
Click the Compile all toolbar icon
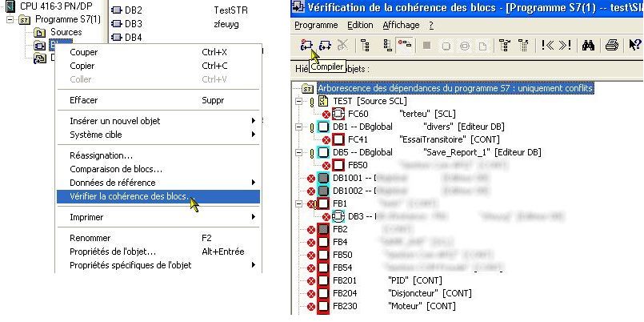click(325, 45)
